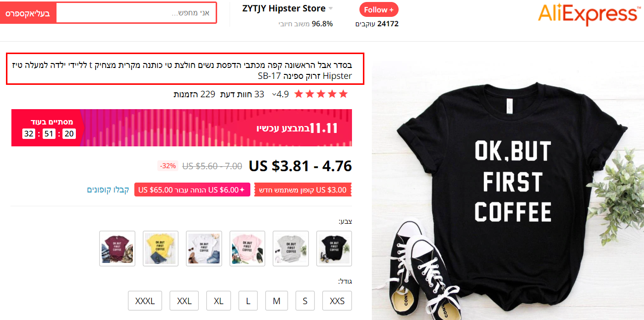Click the red search button
This screenshot has width=644, height=320.
[28, 13]
